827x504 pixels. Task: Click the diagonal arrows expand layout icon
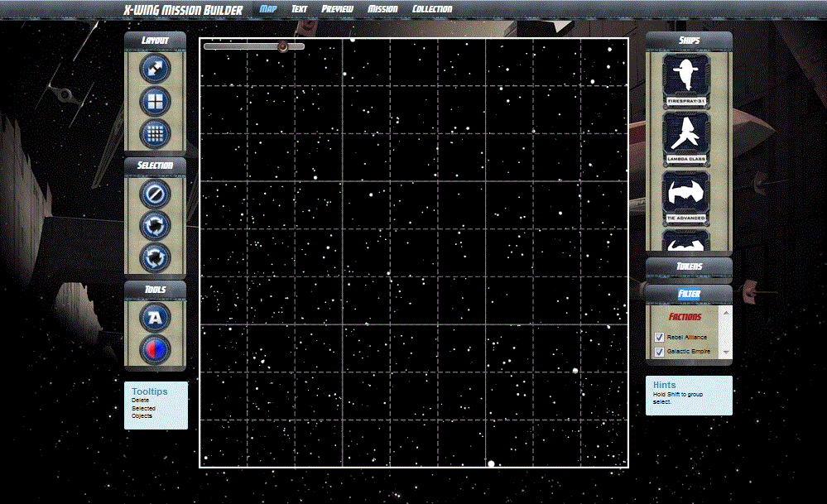click(x=155, y=69)
